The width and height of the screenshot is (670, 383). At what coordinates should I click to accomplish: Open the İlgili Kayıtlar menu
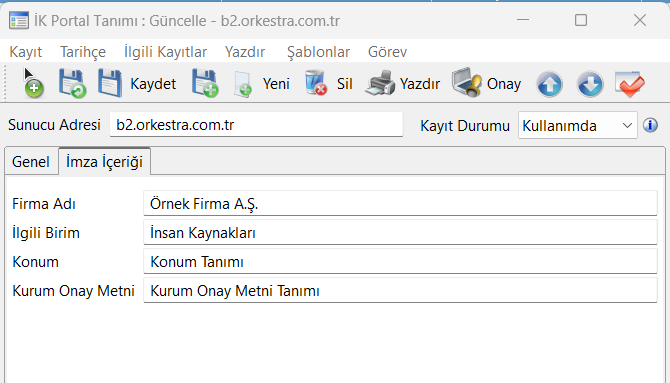tap(165, 52)
